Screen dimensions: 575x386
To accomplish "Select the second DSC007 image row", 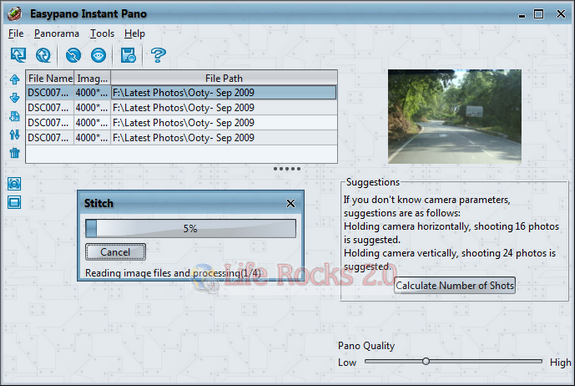I will click(182, 107).
